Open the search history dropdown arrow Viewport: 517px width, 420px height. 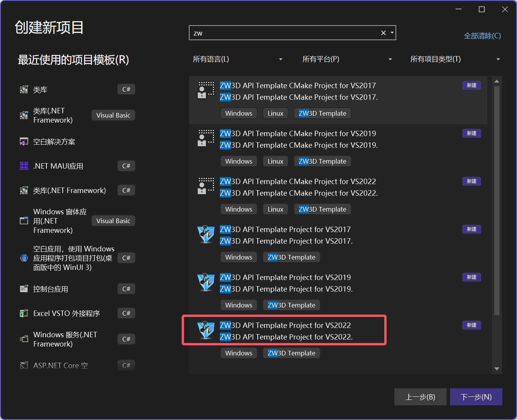pyautogui.click(x=392, y=33)
